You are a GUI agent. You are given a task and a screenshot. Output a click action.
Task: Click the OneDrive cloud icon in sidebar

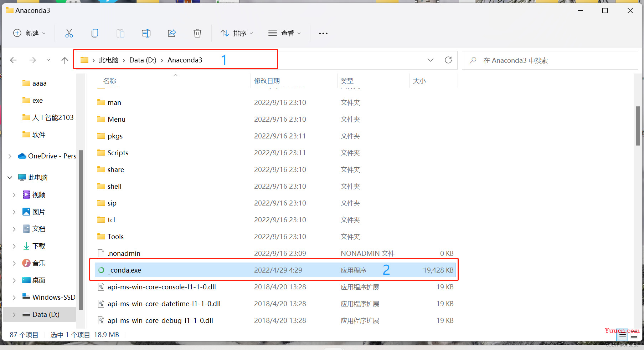point(22,156)
